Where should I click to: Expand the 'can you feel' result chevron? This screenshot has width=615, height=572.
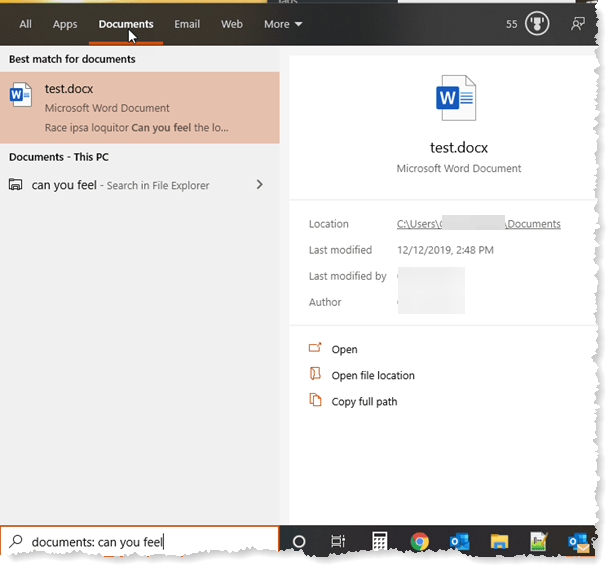[260, 185]
